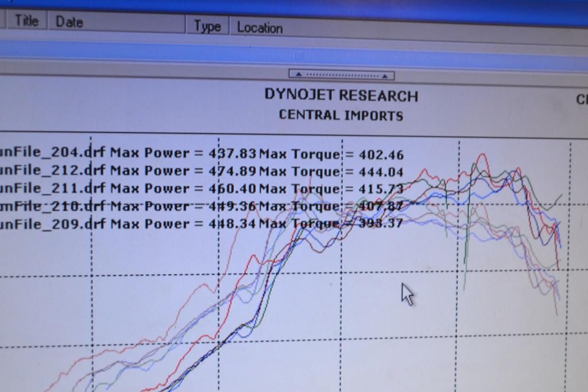This screenshot has height=392, width=588.
Task: Click the Max Power value 460.40
Action: coord(233,189)
